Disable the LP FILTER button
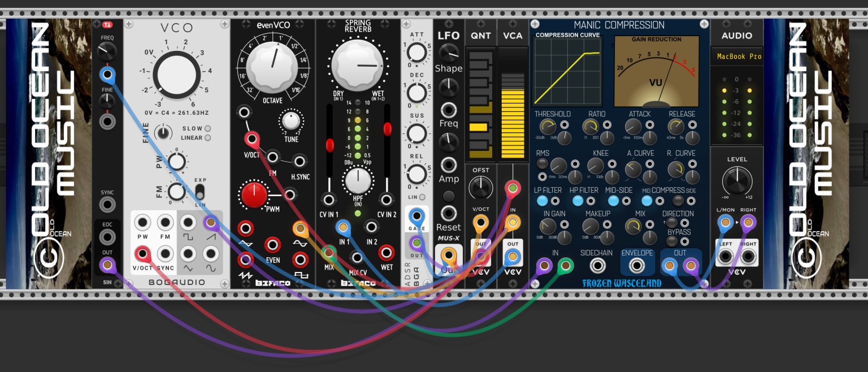Screen dimensions: 868x372 [x=542, y=201]
